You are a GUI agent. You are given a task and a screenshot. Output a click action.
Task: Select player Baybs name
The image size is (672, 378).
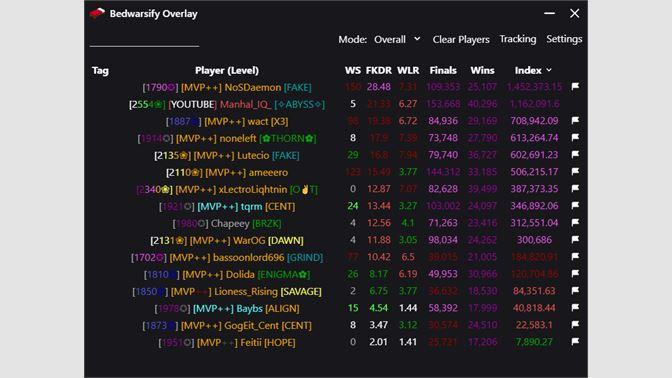[x=249, y=309]
